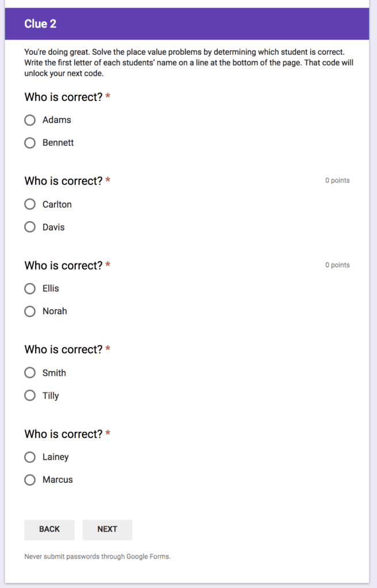Click the 0 points label beside Ellis's question
Viewport: 377px width, 588px height.
(337, 265)
